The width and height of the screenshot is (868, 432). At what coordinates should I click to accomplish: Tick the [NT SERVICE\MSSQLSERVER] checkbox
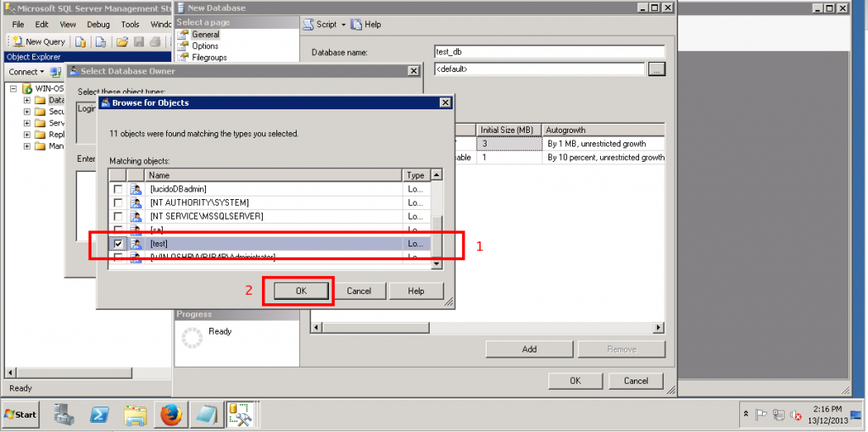[118, 216]
